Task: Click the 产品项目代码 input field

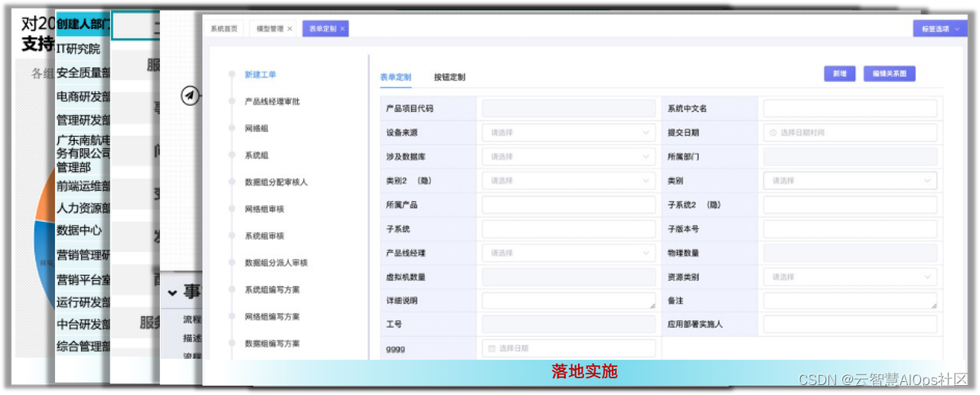Action: tap(569, 108)
